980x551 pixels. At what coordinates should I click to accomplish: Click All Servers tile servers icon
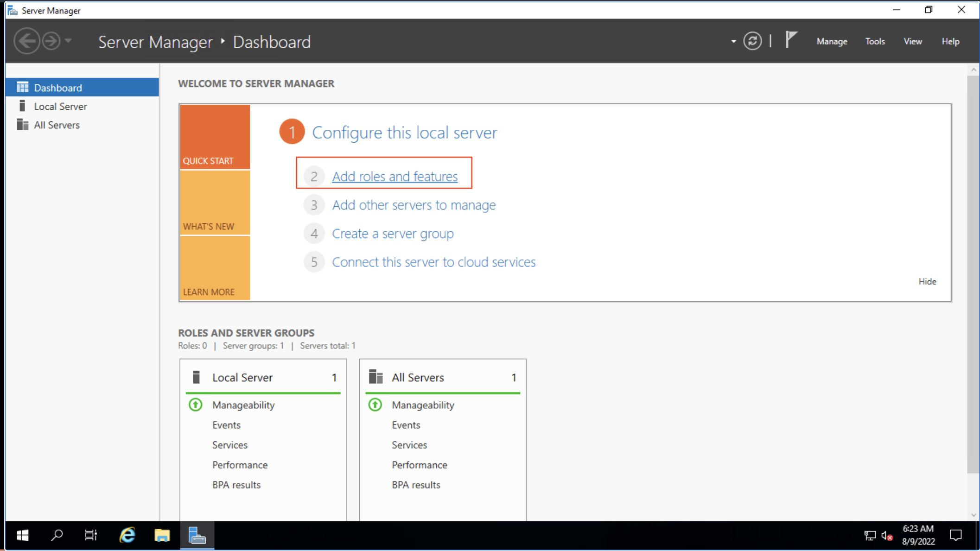[375, 377]
